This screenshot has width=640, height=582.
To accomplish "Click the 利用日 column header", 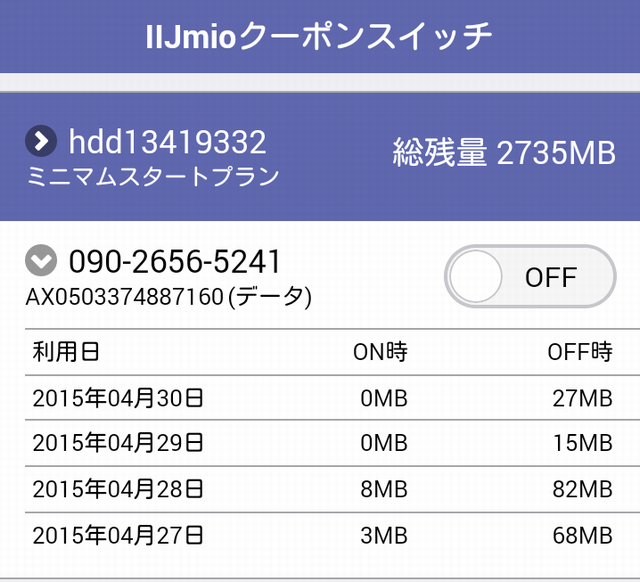I will [66, 352].
